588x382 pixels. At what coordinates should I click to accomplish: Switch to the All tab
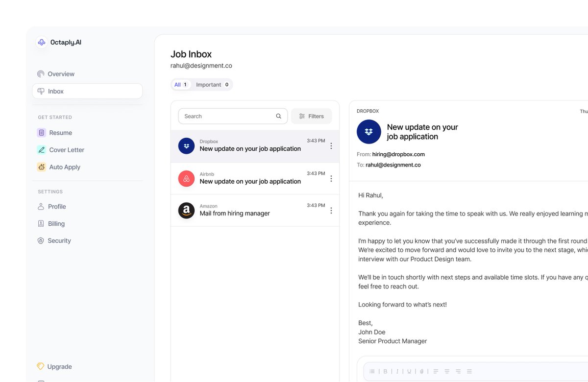point(181,85)
